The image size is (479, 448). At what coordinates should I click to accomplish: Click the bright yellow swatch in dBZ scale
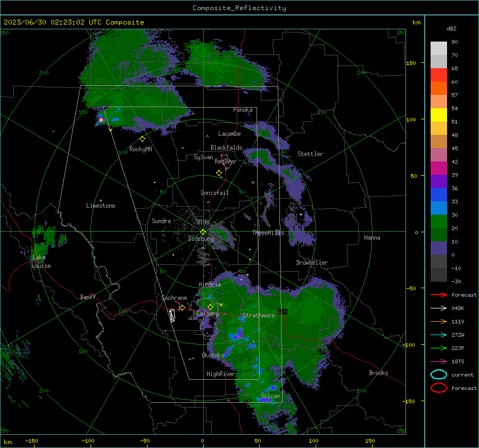click(x=439, y=115)
